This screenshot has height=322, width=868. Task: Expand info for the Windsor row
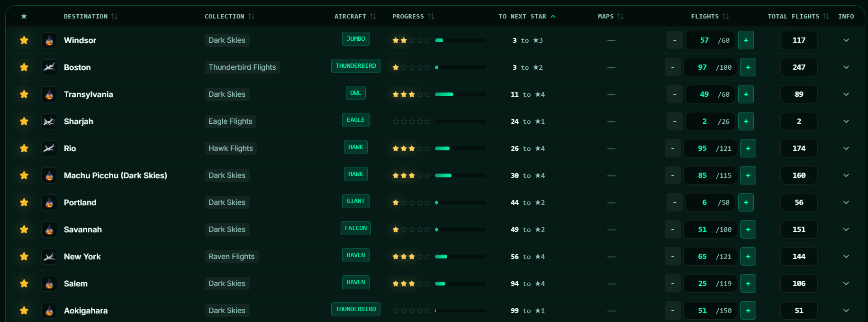(x=846, y=40)
